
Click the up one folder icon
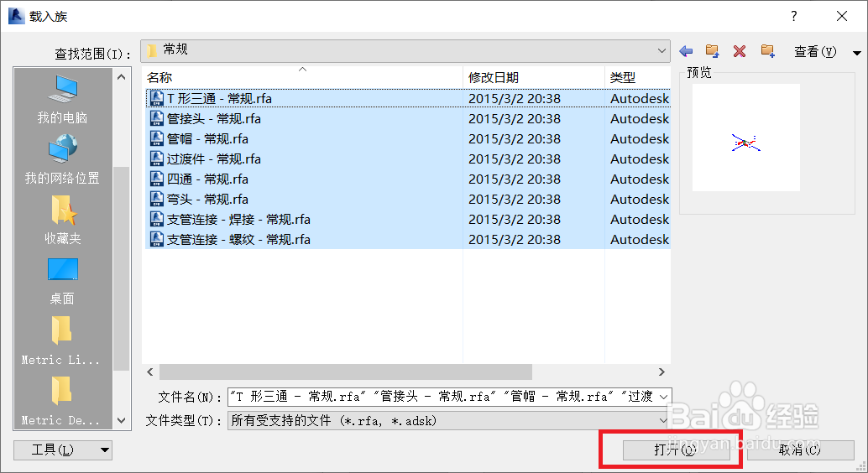click(x=712, y=51)
